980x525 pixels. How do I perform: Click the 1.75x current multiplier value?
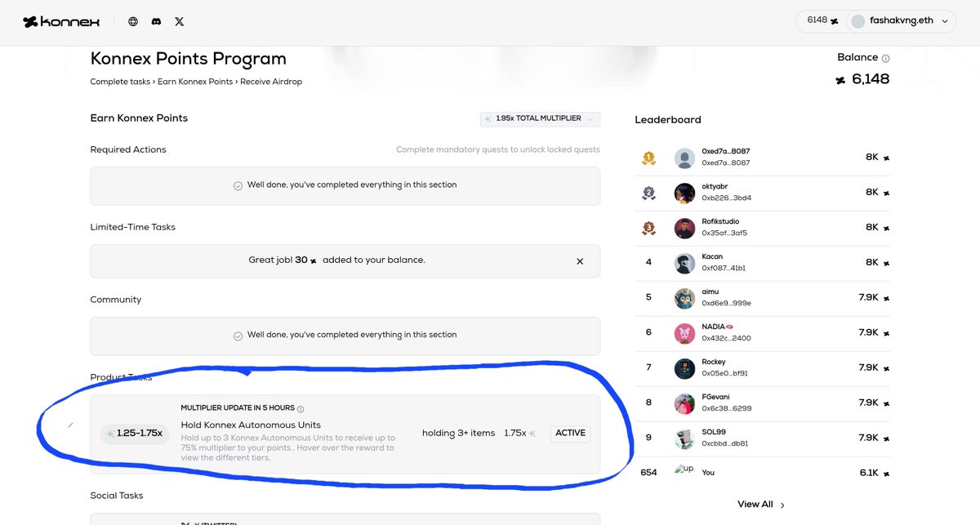(x=515, y=434)
